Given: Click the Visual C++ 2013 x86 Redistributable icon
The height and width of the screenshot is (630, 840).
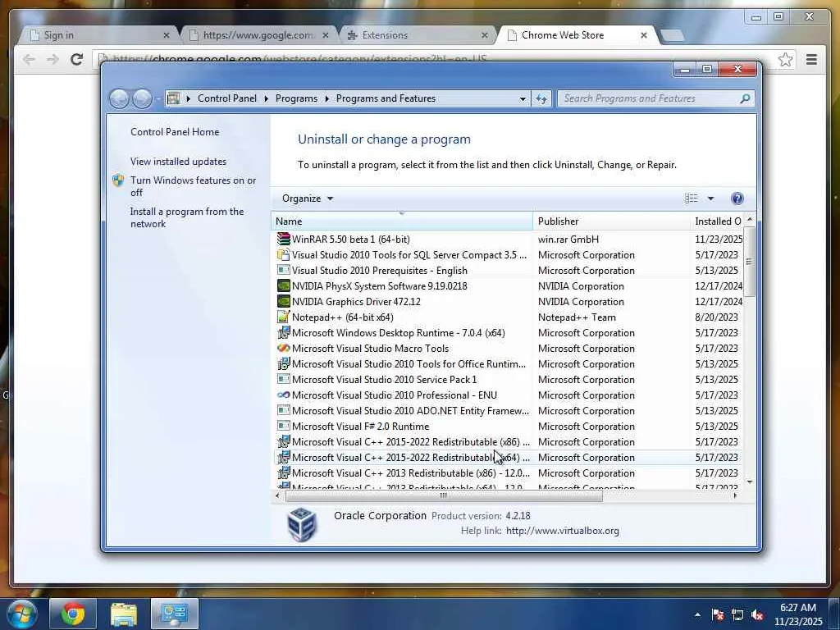Looking at the screenshot, I should point(283,473).
